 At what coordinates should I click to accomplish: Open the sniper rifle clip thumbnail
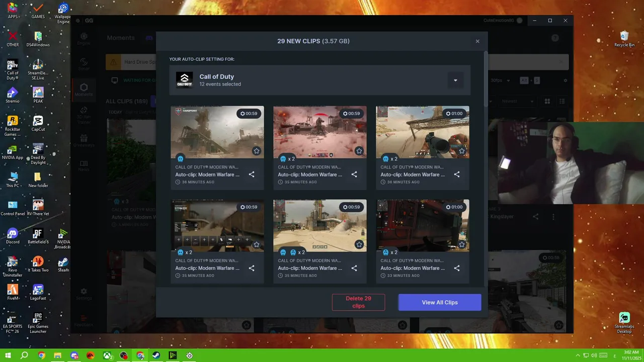(423, 132)
